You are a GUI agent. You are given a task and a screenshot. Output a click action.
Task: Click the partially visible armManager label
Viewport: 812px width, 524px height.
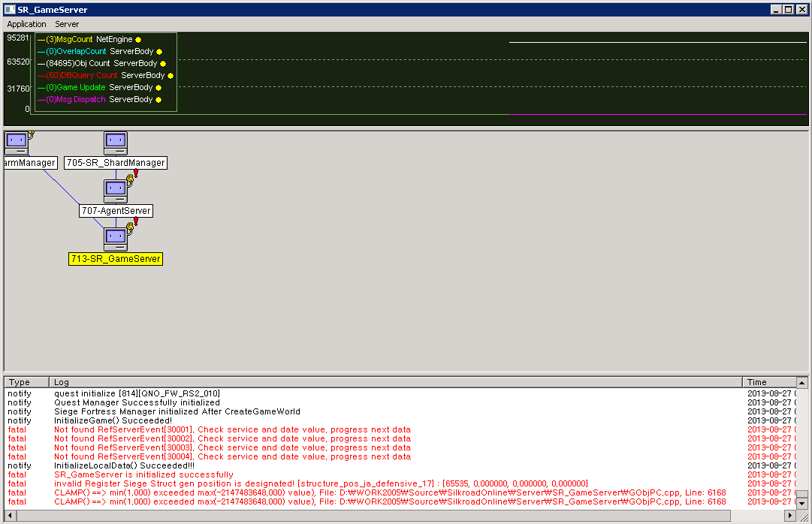tap(30, 163)
